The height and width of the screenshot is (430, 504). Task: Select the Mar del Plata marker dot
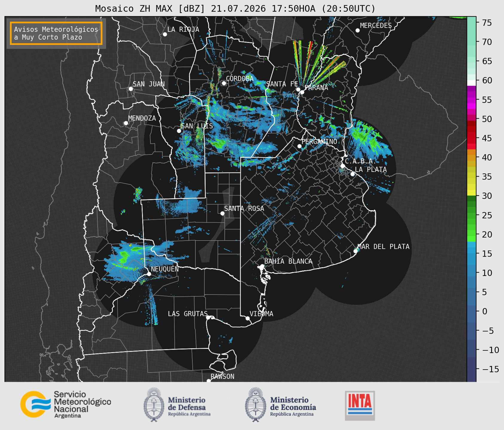click(356, 251)
